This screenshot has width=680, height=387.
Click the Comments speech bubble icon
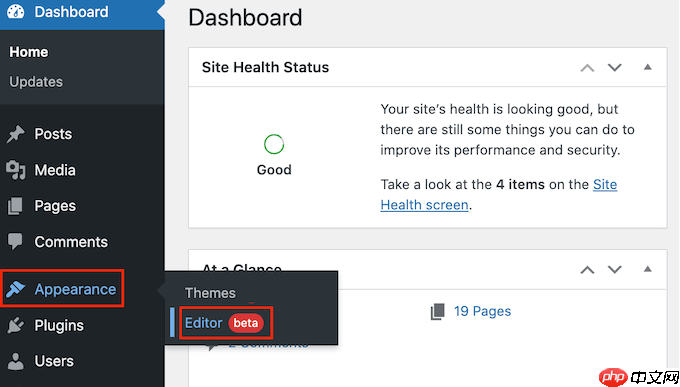15,241
